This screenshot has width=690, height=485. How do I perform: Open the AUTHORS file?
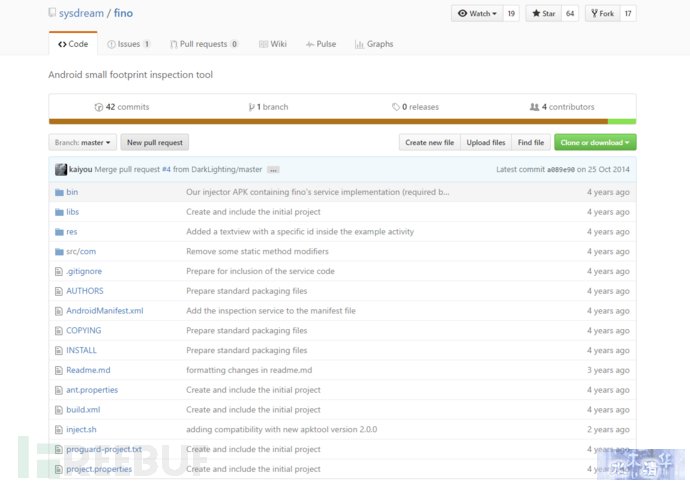pos(85,291)
